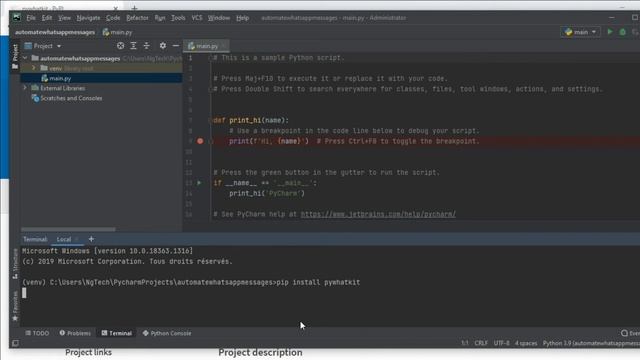Open Project panel gear options

point(163,46)
